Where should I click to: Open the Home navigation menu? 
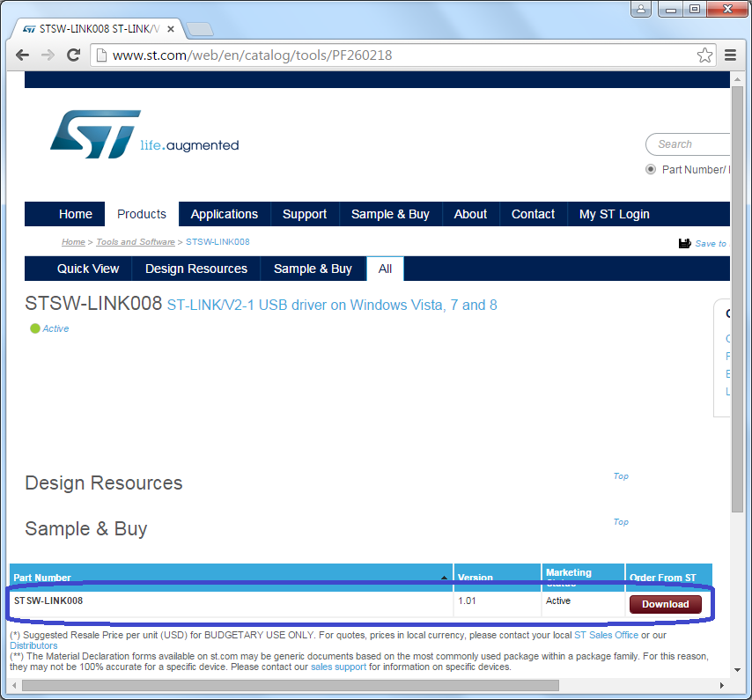(x=76, y=214)
